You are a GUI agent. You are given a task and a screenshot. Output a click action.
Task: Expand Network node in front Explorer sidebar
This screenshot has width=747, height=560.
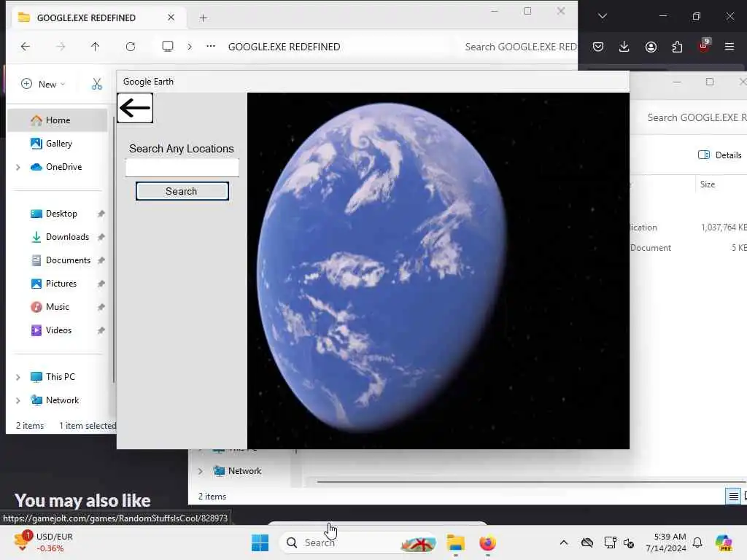click(x=18, y=400)
